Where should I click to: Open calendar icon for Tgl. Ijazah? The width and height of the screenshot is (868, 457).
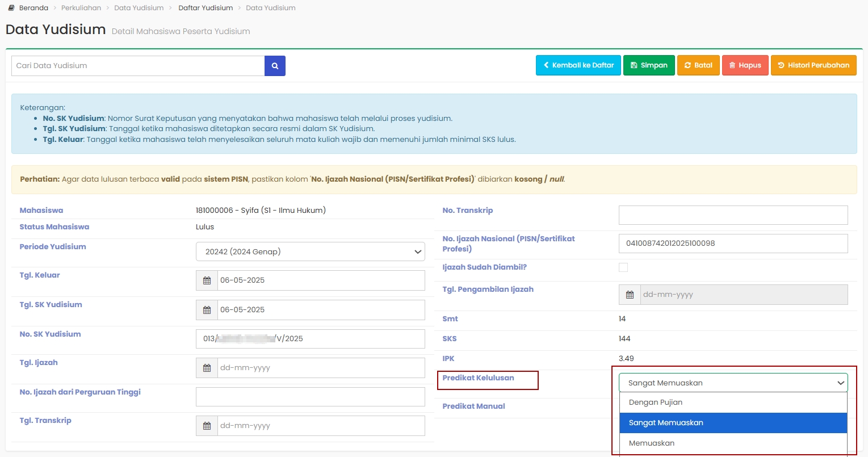coord(207,368)
